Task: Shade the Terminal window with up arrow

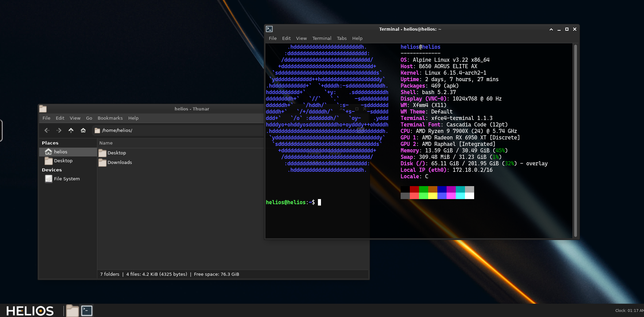Action: click(x=551, y=29)
